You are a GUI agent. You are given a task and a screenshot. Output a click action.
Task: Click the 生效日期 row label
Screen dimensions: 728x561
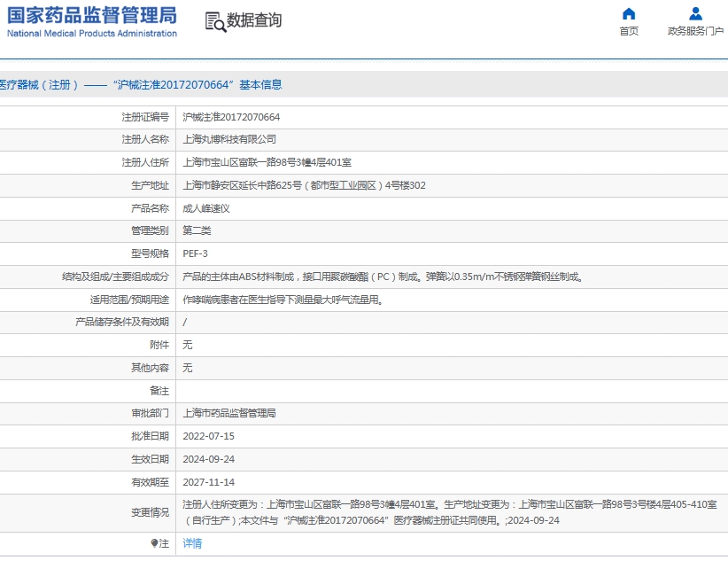[150, 459]
